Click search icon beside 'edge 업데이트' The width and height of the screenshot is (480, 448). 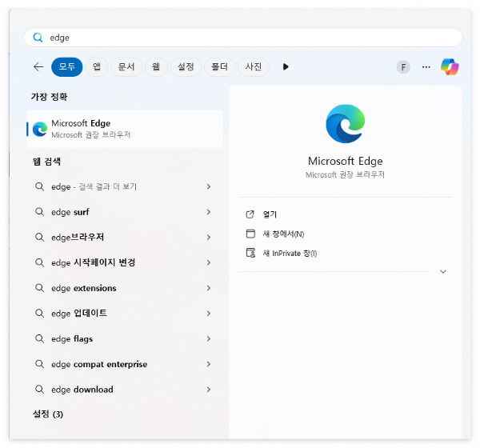(39, 313)
